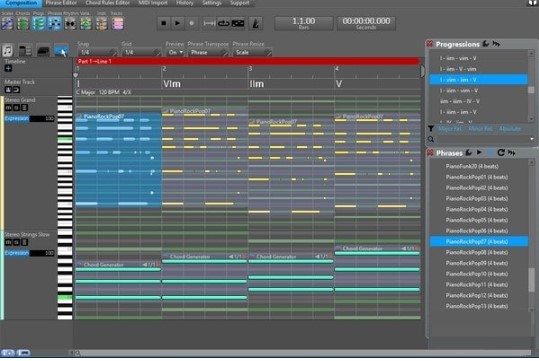Image resolution: width=539 pixels, height=361 pixels.
Task: Toggle the track headers layout icon
Action: pyautogui.click(x=25, y=51)
